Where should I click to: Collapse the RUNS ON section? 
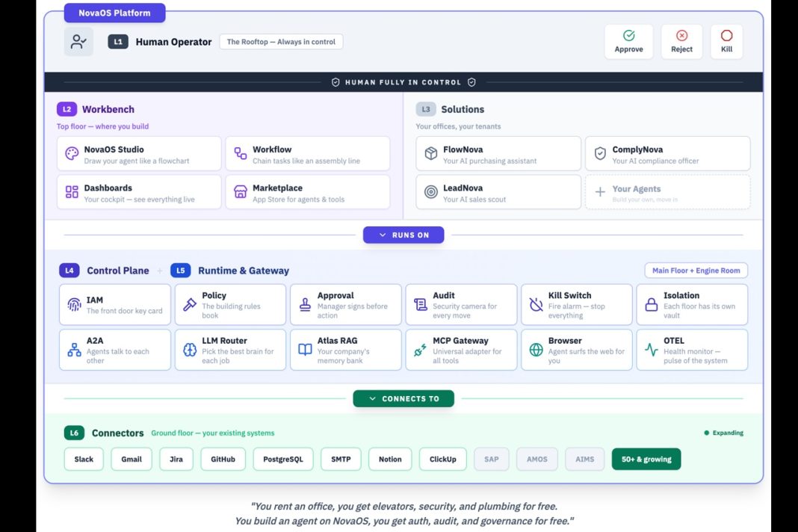(x=403, y=235)
